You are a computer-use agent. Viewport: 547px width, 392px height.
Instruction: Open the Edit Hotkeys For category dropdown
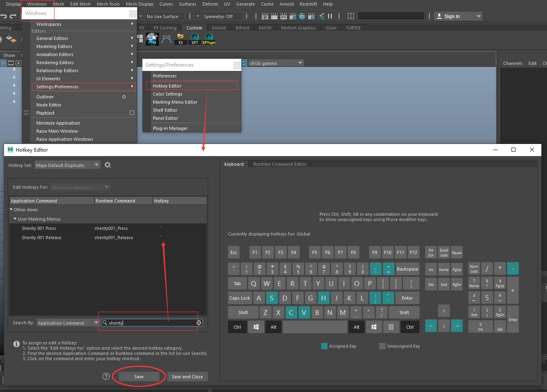pos(80,187)
